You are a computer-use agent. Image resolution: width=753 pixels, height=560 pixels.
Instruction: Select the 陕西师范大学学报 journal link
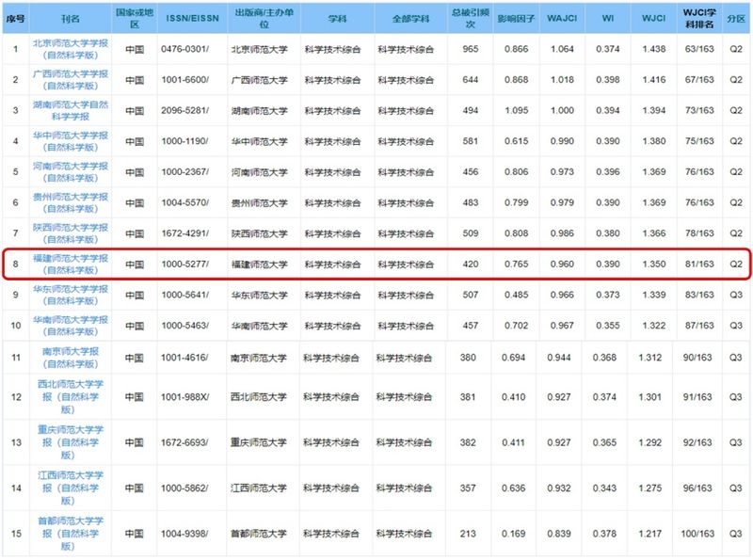[71, 232]
